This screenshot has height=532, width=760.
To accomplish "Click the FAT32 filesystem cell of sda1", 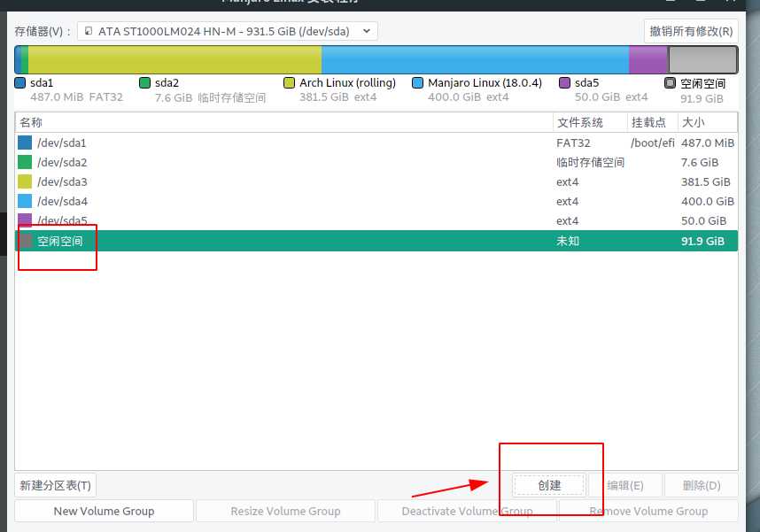I will (573, 143).
